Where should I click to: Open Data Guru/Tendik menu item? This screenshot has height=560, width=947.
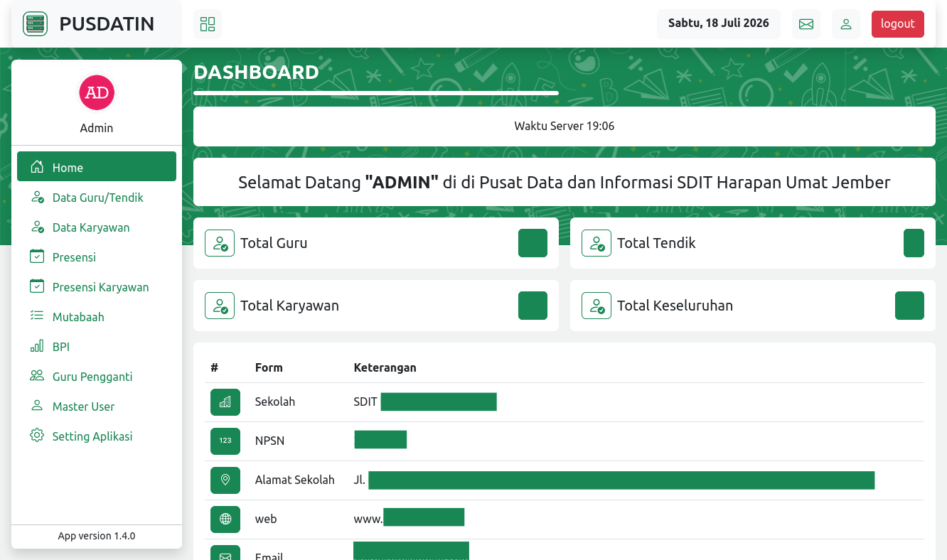pyautogui.click(x=97, y=198)
